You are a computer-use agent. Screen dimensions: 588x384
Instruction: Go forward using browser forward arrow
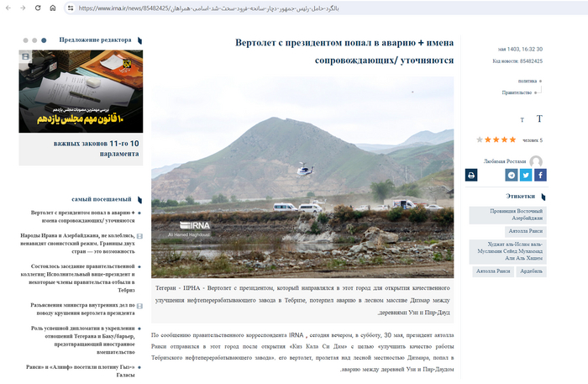(x=23, y=8)
